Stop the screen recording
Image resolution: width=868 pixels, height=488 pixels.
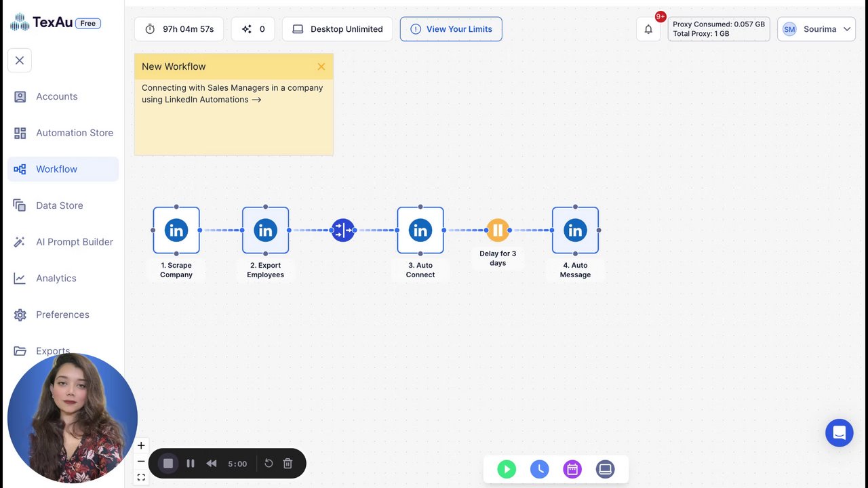click(168, 464)
